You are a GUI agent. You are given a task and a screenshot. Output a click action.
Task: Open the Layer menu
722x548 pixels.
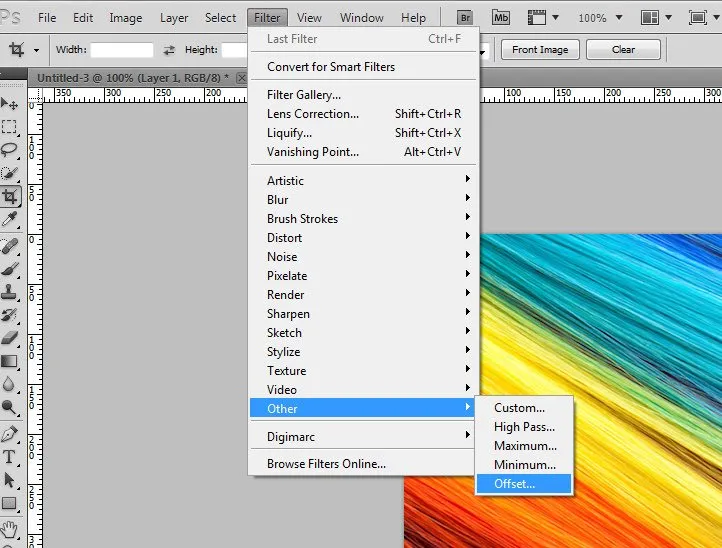point(174,18)
